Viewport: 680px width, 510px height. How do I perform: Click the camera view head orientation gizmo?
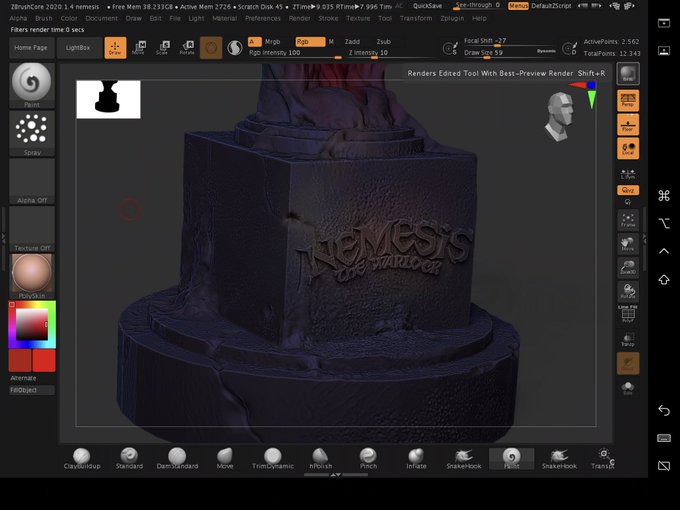pos(560,116)
